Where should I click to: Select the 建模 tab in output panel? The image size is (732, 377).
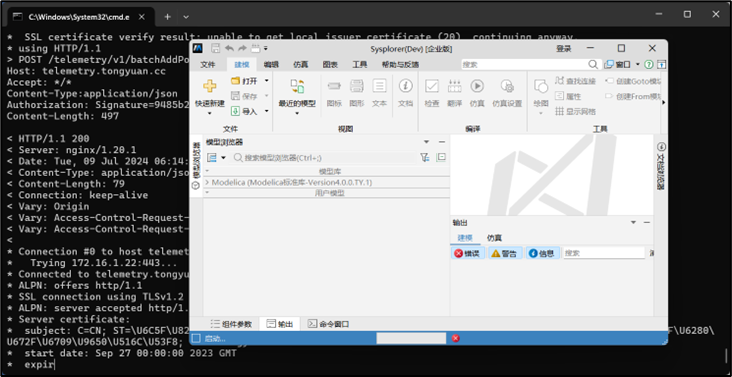tap(465, 238)
